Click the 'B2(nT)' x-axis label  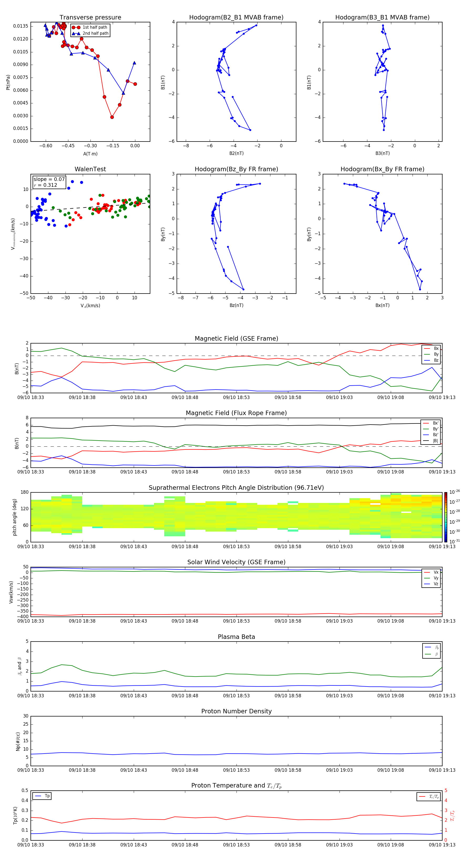coord(236,154)
